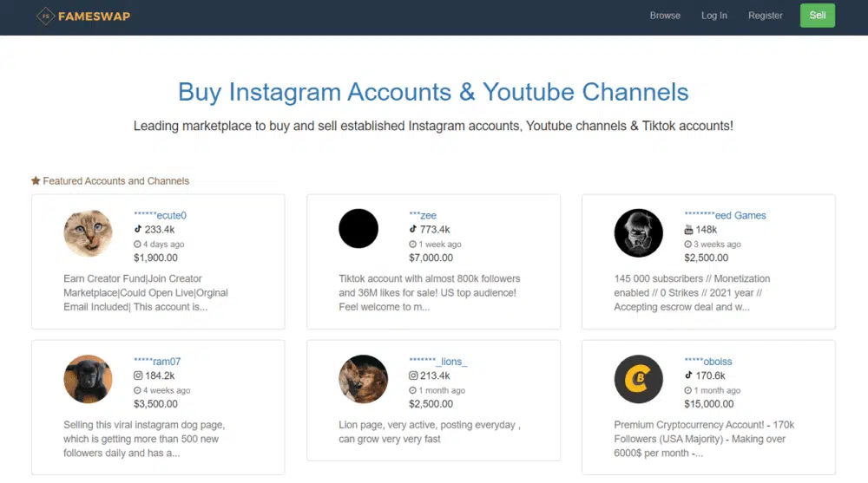Click the Instagram icon beside 184.2k
Screen dimensions: 868x483
[x=138, y=375]
